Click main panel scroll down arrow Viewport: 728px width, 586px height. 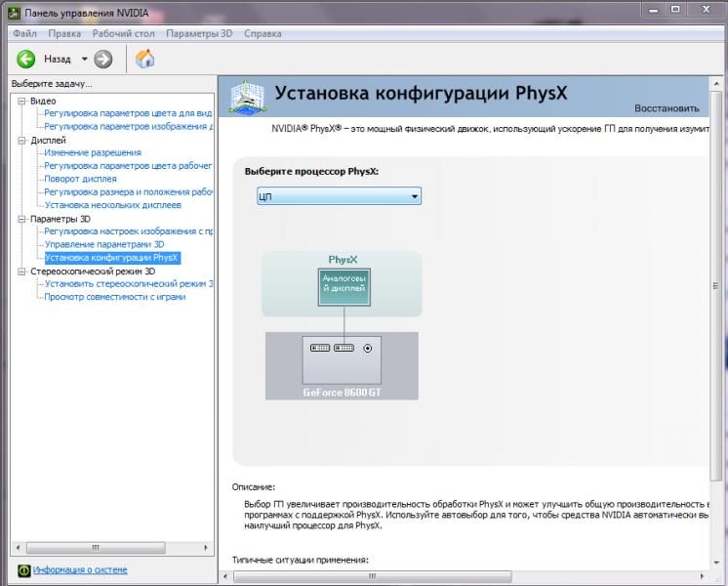tap(715, 563)
